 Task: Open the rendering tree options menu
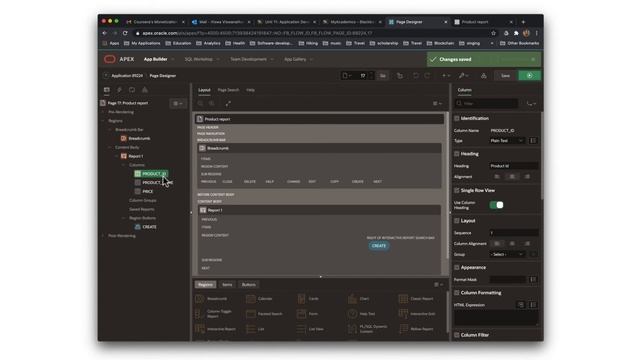click(178, 104)
